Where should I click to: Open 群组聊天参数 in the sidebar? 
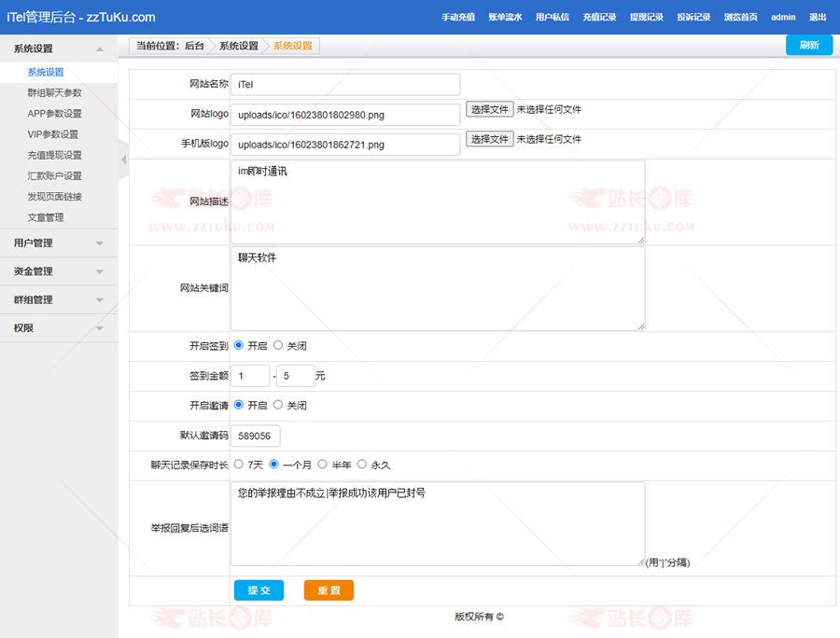click(54, 93)
